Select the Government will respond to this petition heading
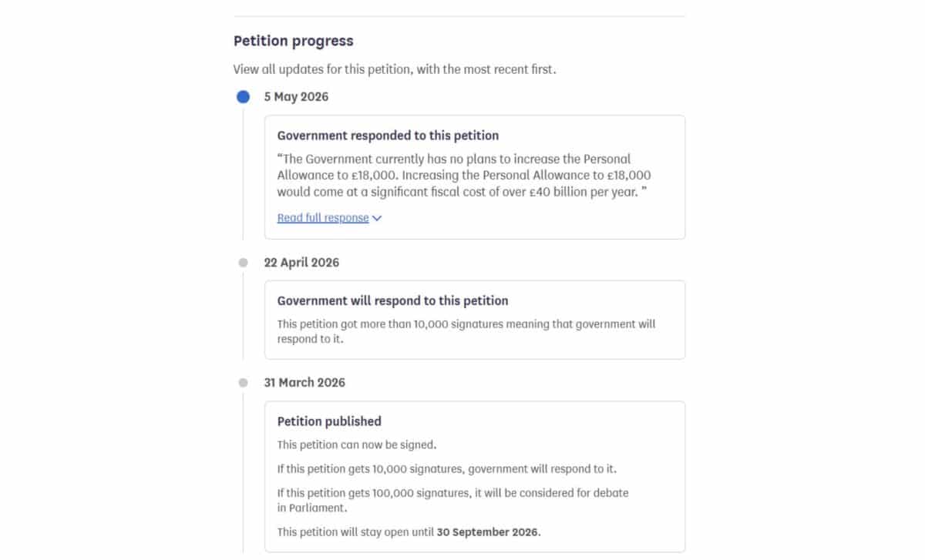925x560 pixels. [392, 301]
